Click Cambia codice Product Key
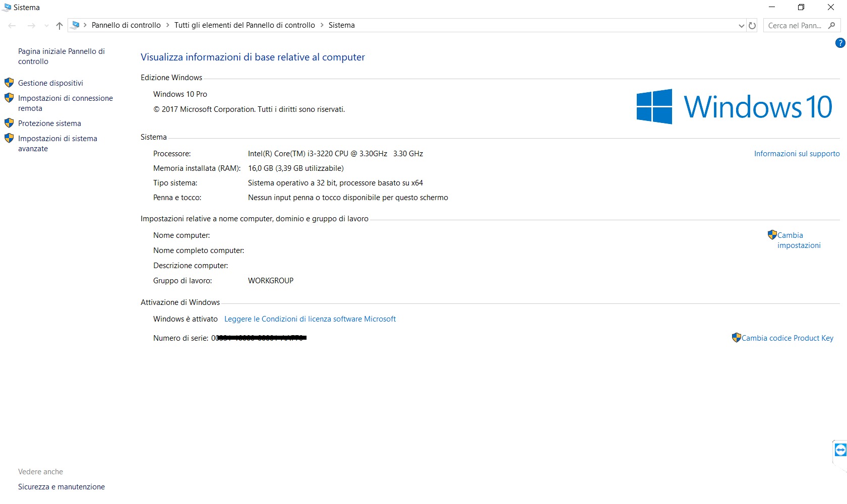 tap(787, 338)
